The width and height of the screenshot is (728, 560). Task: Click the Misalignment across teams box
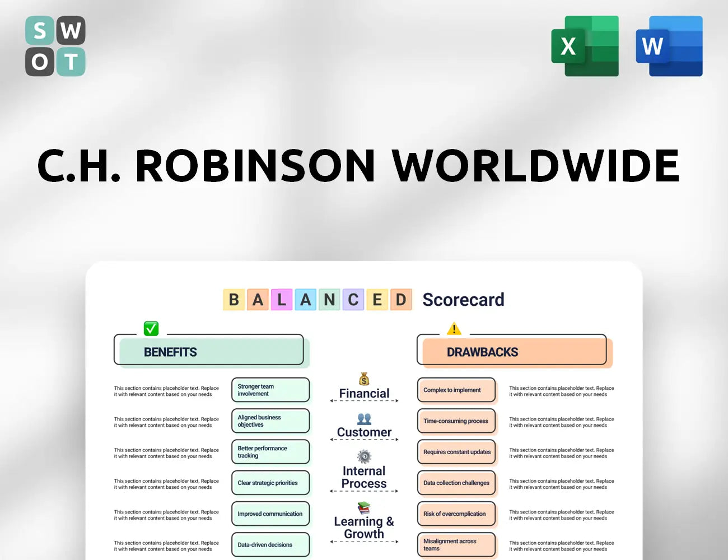(x=456, y=544)
